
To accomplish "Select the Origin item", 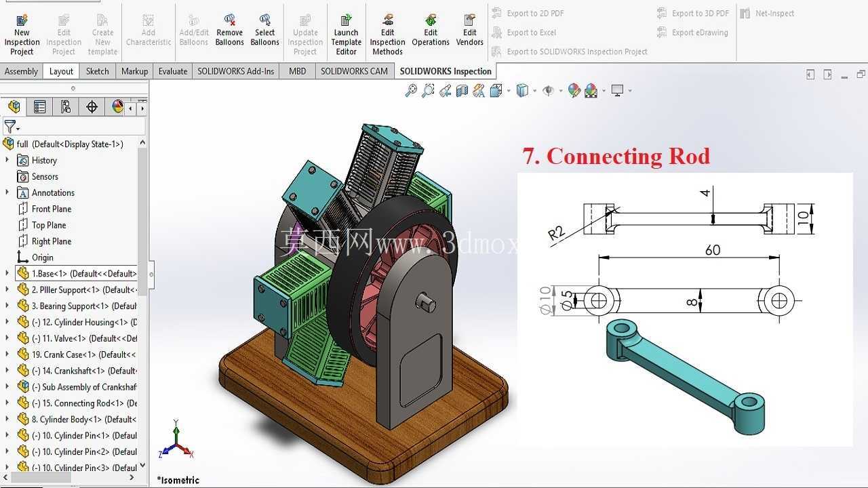I will (x=42, y=258).
